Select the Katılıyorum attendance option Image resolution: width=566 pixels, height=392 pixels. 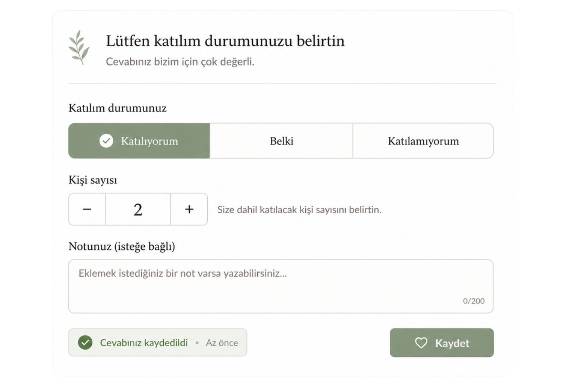tap(139, 141)
